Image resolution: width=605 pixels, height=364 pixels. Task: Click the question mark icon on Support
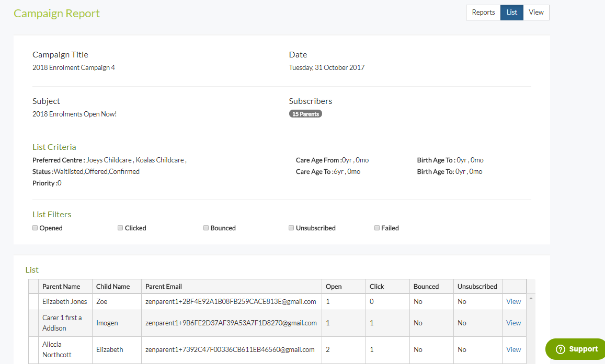(x=560, y=349)
